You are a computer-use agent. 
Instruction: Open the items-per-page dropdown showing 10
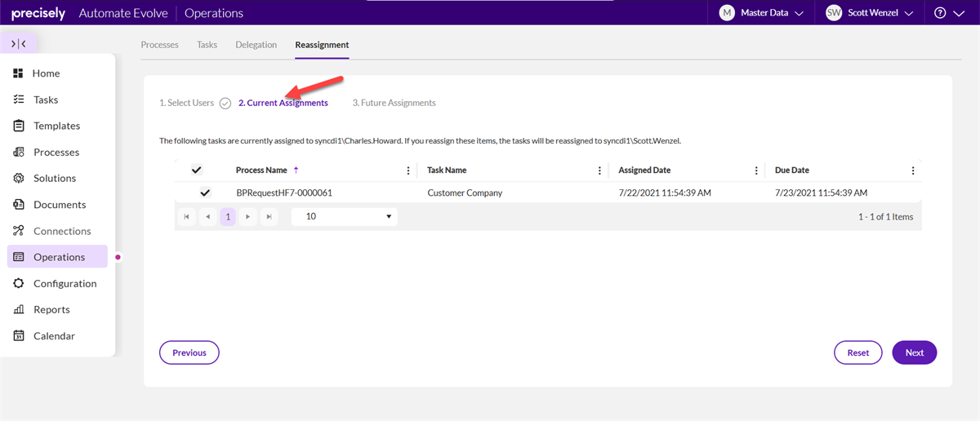pos(345,217)
